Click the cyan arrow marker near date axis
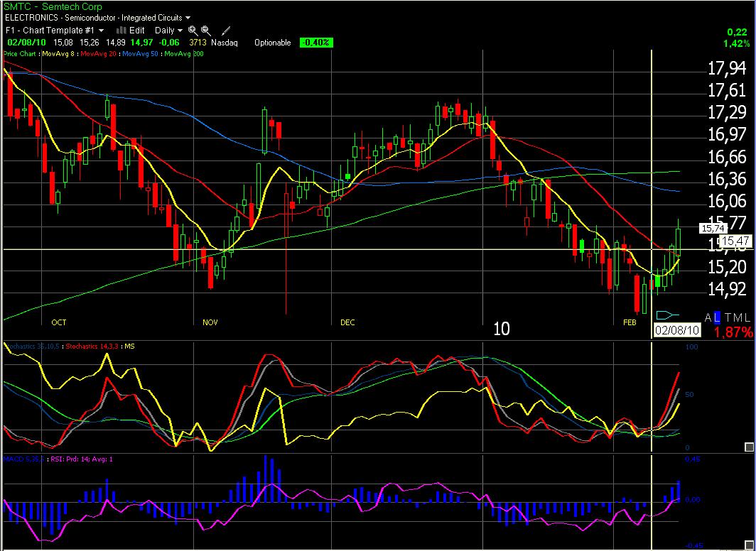 tap(667, 315)
